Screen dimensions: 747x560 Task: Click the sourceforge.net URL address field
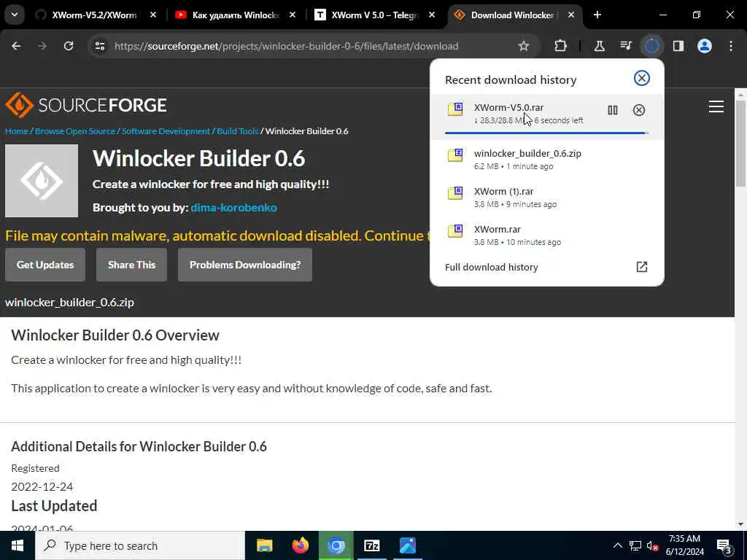tap(286, 46)
